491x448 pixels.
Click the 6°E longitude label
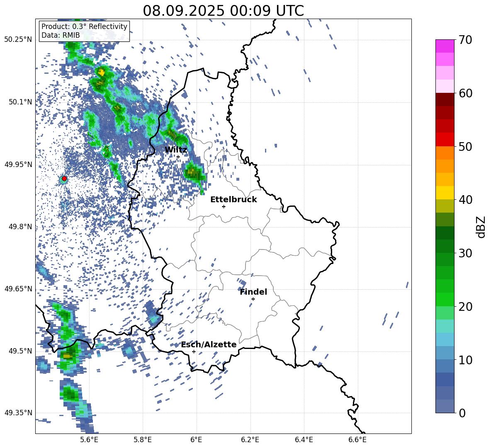(196, 440)
